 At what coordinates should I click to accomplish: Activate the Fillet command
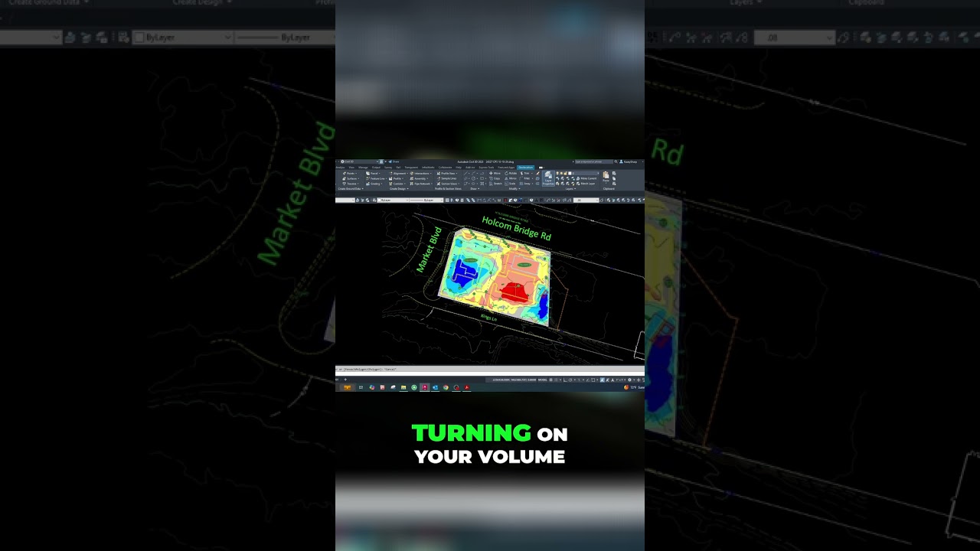(525, 178)
